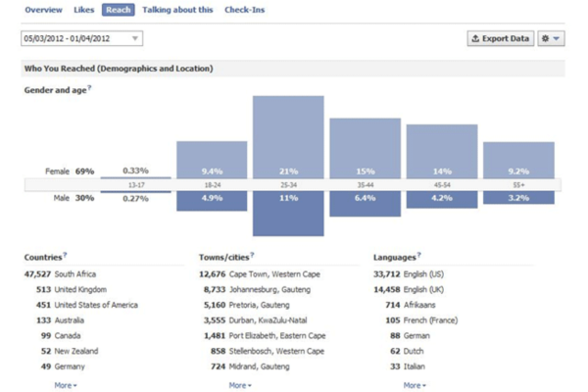588x392 pixels.
Task: Click the male 18-24 bar showing 4.9%
Action: [212, 201]
